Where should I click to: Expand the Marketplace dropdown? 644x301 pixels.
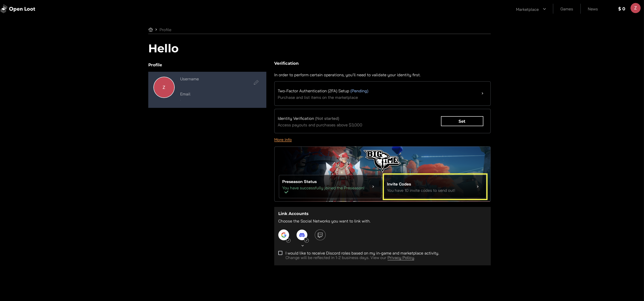click(531, 9)
